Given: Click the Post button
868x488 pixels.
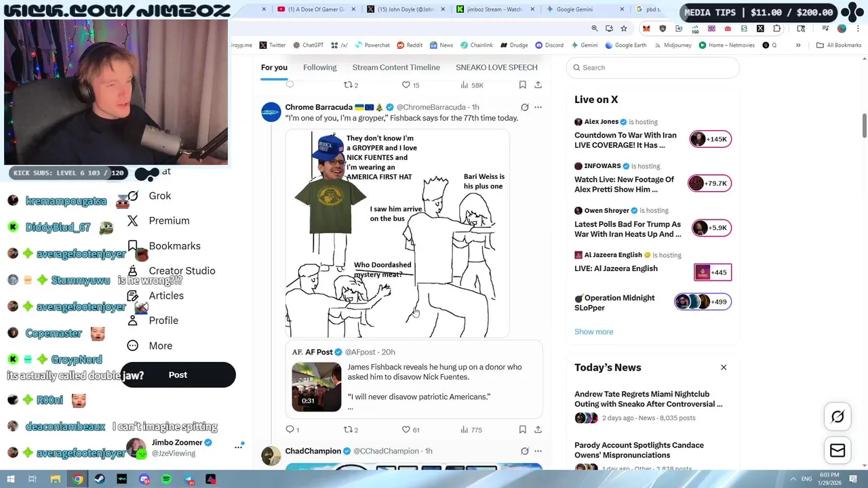Looking at the screenshot, I should [x=178, y=375].
